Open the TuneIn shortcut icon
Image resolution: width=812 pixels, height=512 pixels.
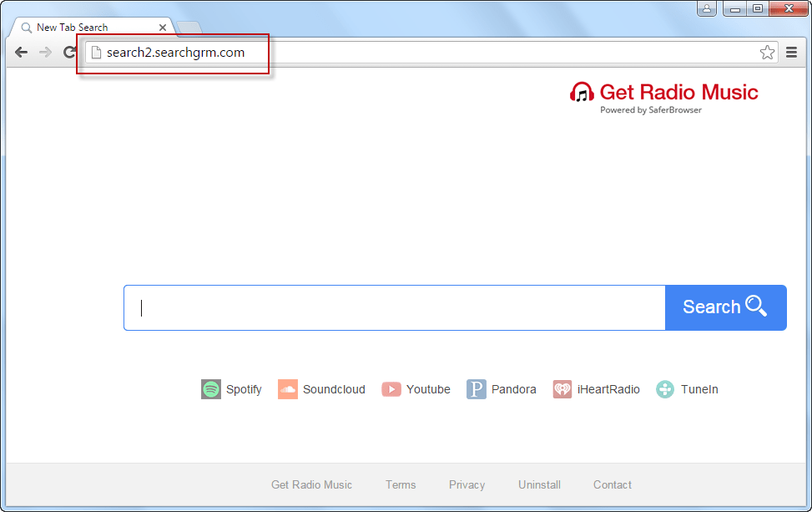pyautogui.click(x=665, y=389)
